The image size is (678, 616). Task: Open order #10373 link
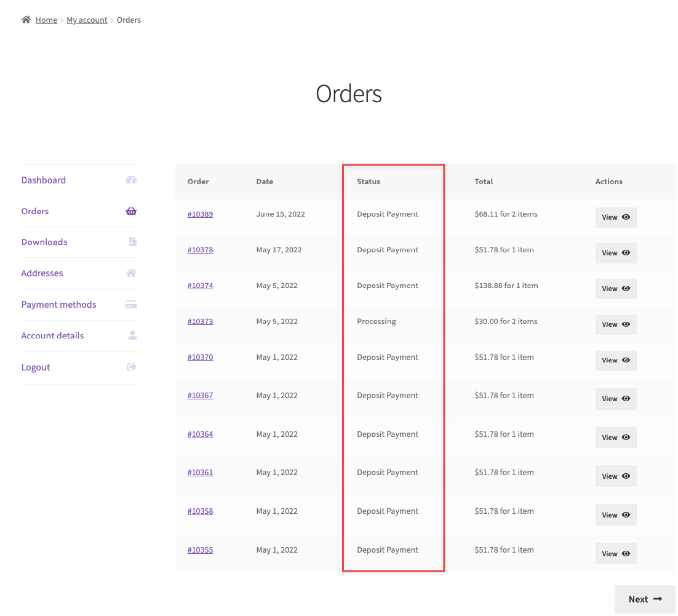click(x=200, y=321)
